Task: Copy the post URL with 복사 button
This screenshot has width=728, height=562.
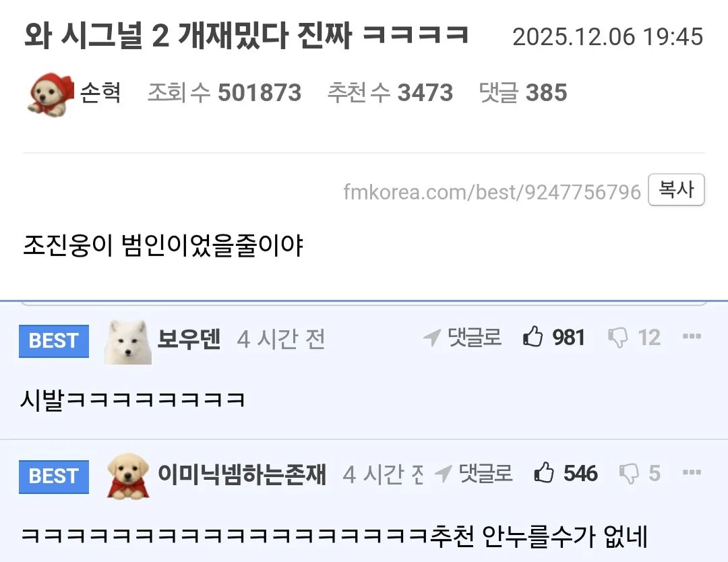Action: coord(677,189)
